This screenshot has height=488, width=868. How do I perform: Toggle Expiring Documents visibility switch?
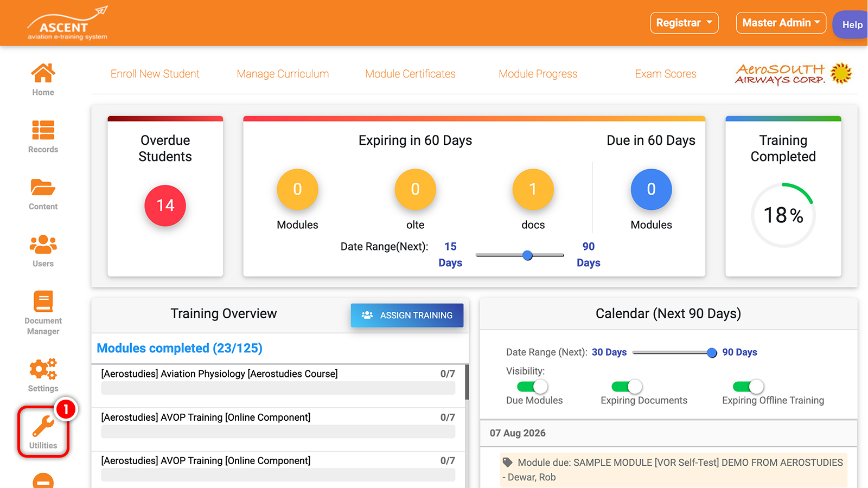(627, 387)
